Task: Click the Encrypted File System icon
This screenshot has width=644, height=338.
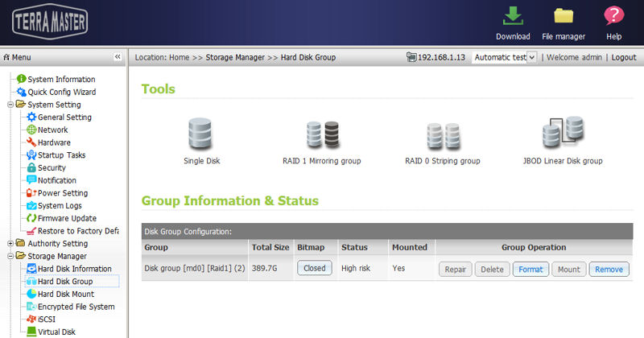Action: coord(31,307)
